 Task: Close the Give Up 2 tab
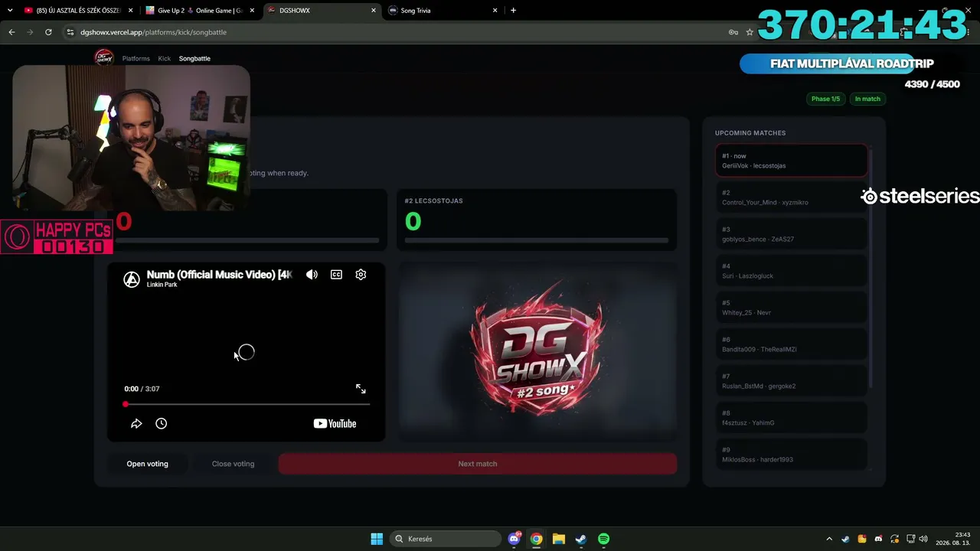click(x=253, y=11)
